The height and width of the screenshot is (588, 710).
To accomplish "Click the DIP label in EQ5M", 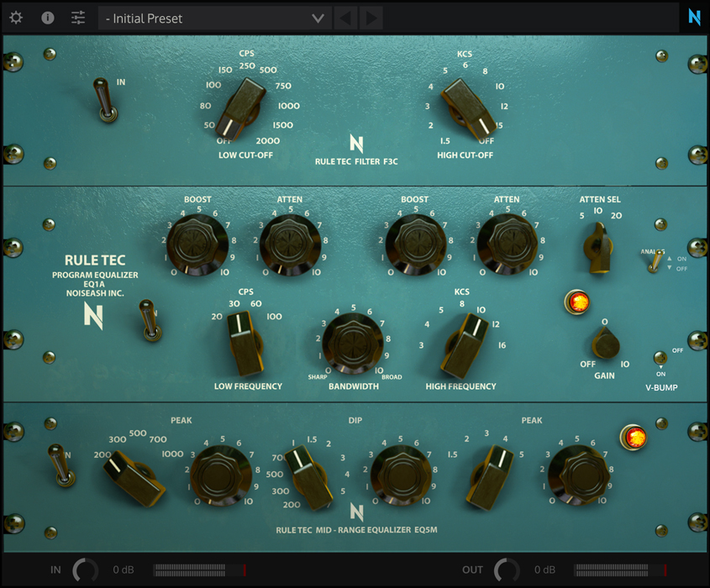I will (x=355, y=421).
